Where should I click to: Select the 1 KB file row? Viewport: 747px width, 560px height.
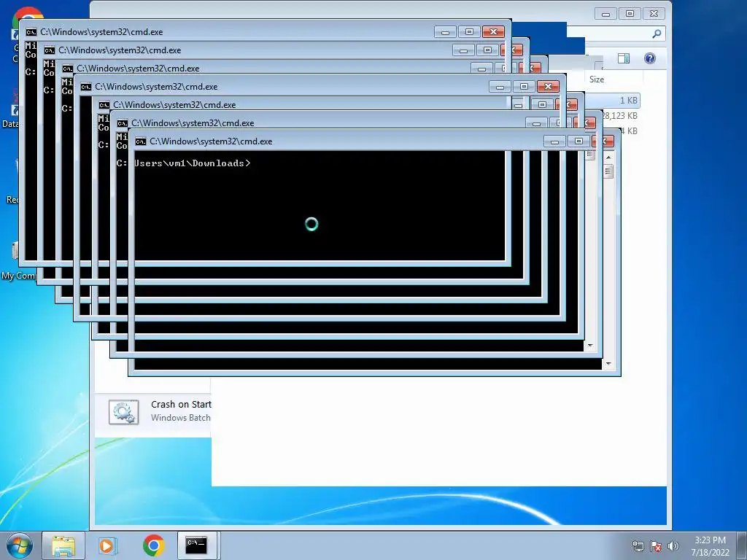pos(613,101)
